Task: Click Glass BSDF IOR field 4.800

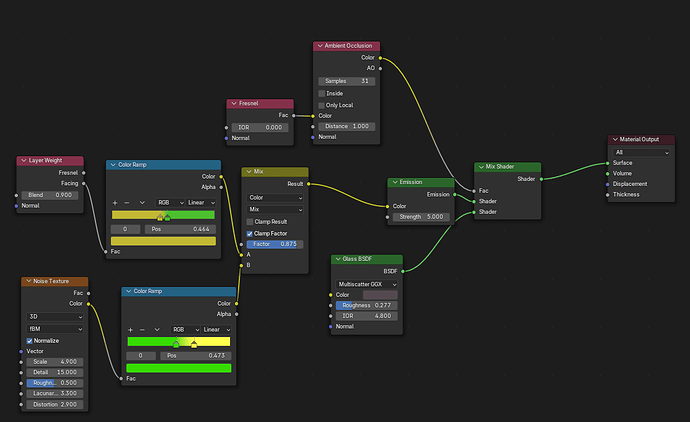Action: tap(367, 316)
